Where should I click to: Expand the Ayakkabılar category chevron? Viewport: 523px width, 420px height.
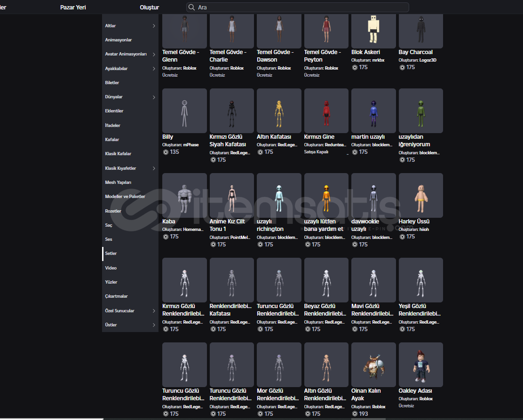(154, 69)
